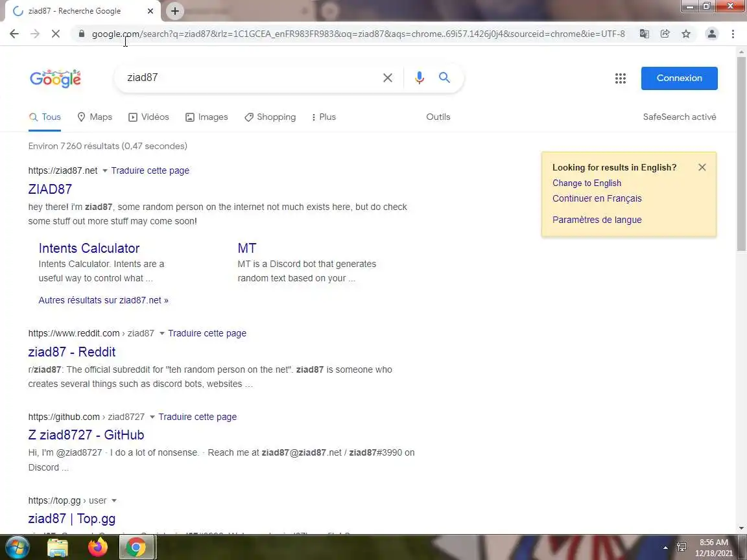Viewport: 747px width, 560px height.
Task: Close the ziad87 Recherche Google tab
Action: click(x=150, y=11)
